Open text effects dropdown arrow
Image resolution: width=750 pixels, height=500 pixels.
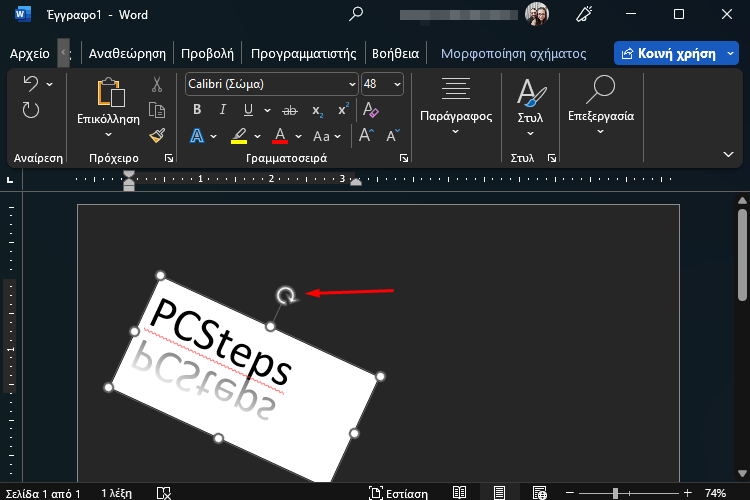click(x=213, y=137)
